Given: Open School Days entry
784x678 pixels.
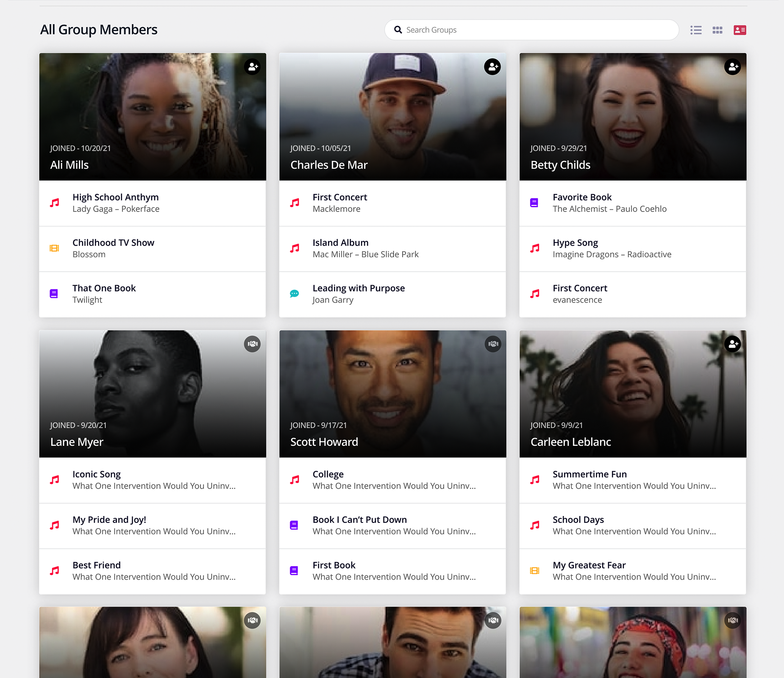Looking at the screenshot, I should click(633, 526).
